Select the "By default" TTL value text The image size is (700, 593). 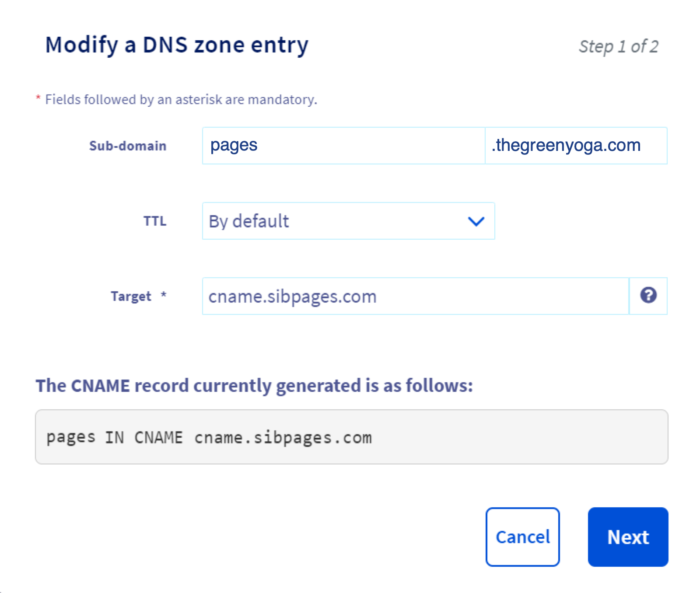[x=249, y=221]
